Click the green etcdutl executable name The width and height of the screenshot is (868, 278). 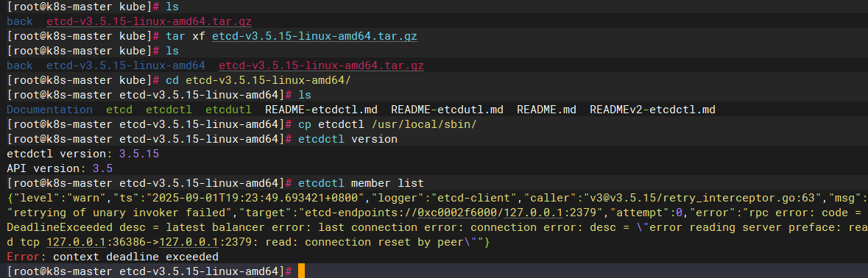(228, 110)
